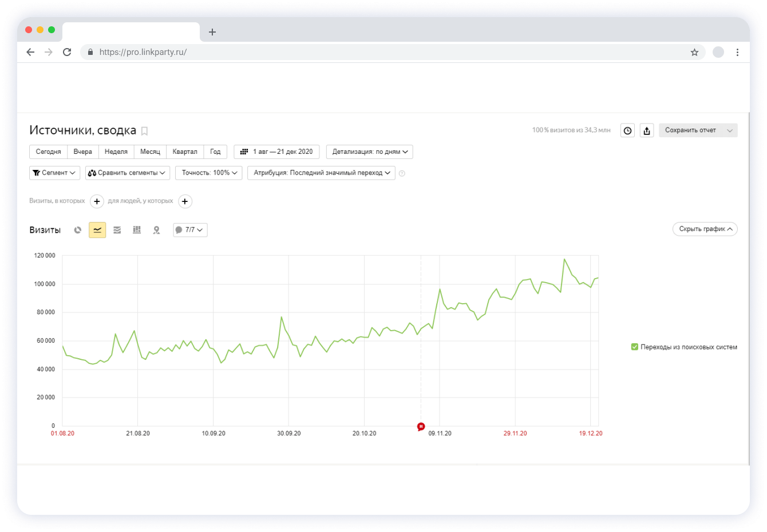Add a visit condition with plus button
The height and width of the screenshot is (532, 767).
(x=97, y=201)
